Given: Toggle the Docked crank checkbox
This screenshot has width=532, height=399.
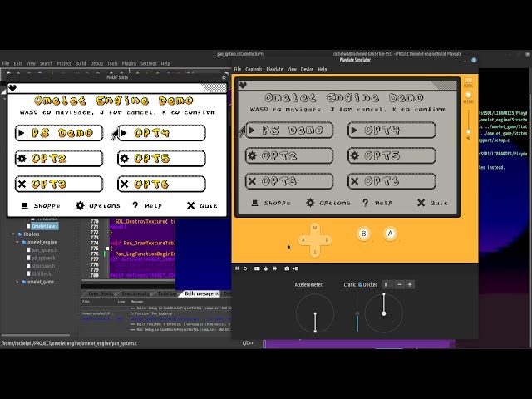Looking at the screenshot, I should pyautogui.click(x=360, y=284).
